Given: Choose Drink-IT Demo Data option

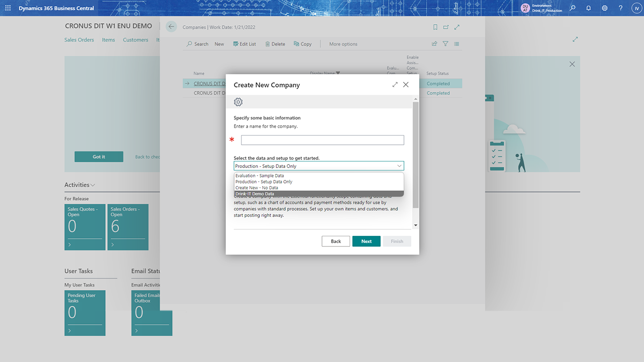Looking at the screenshot, I should point(319,194).
